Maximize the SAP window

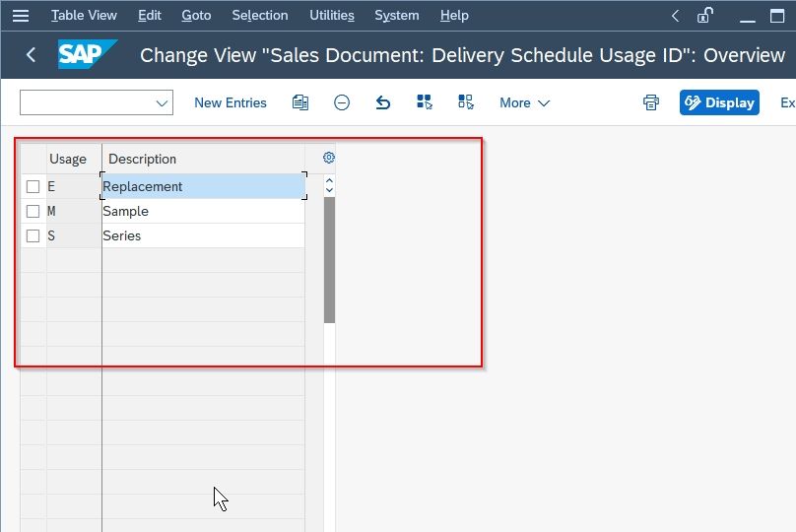pos(777,16)
